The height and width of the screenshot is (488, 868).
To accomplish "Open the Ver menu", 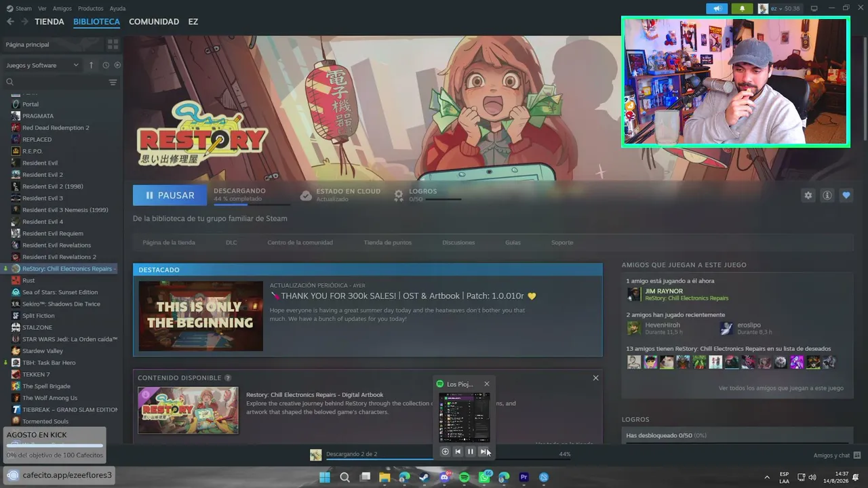I will coord(42,8).
